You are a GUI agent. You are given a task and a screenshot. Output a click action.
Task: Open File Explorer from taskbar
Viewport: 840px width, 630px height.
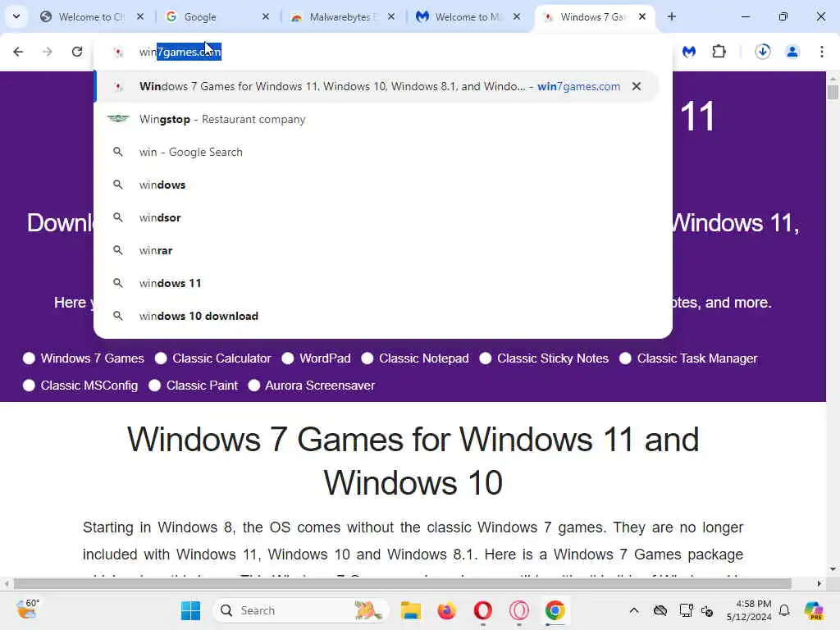[x=411, y=610]
